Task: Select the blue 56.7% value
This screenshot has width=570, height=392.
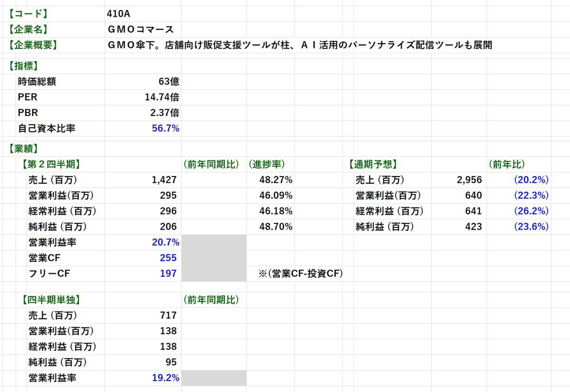Action: click(x=165, y=128)
